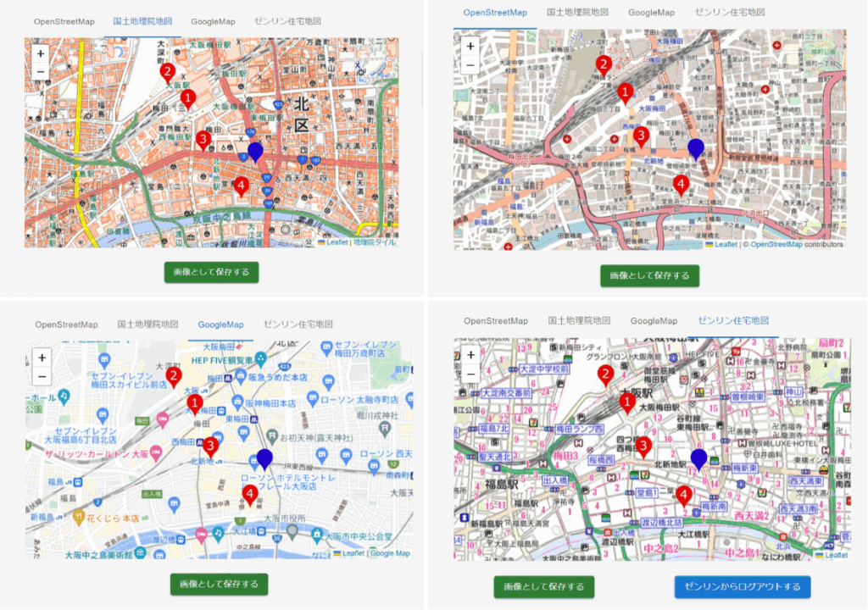Click blue marker on 国土地理院 map
Viewport: 868px width, 610px height.
click(255, 152)
